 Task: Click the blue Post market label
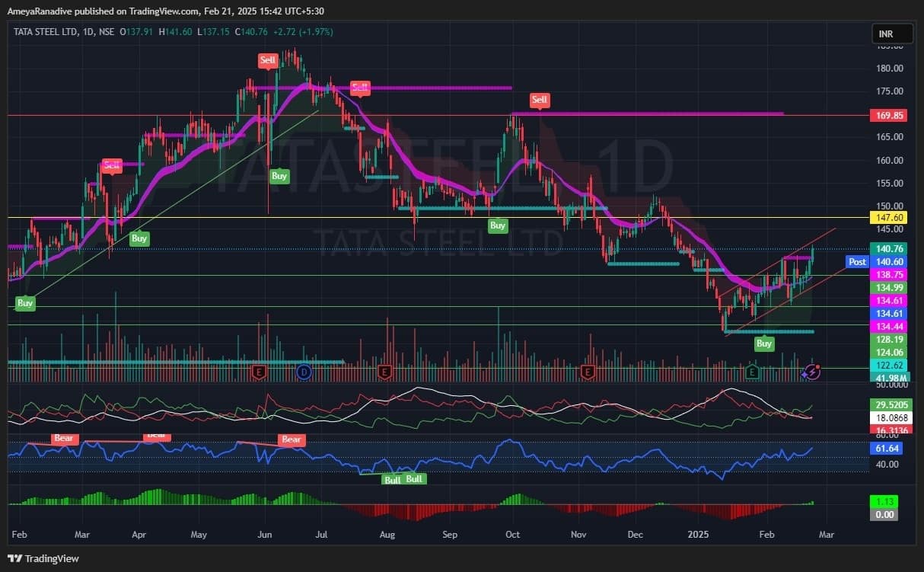tap(857, 262)
